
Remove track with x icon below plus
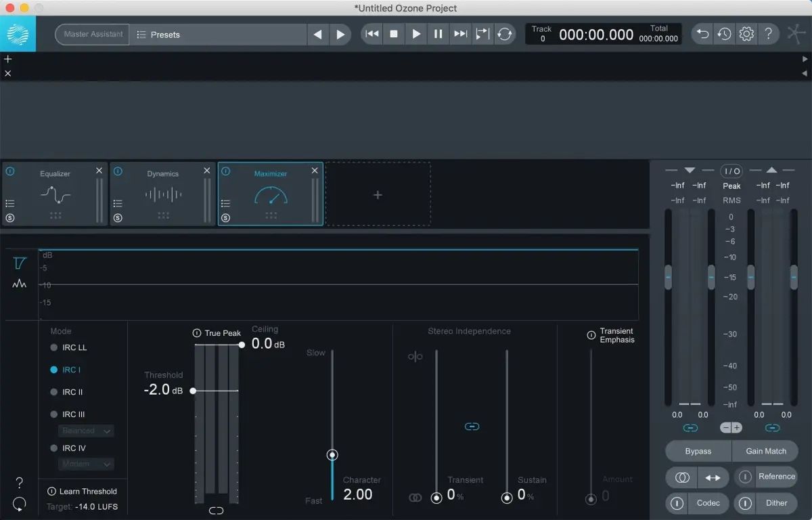(x=8, y=73)
